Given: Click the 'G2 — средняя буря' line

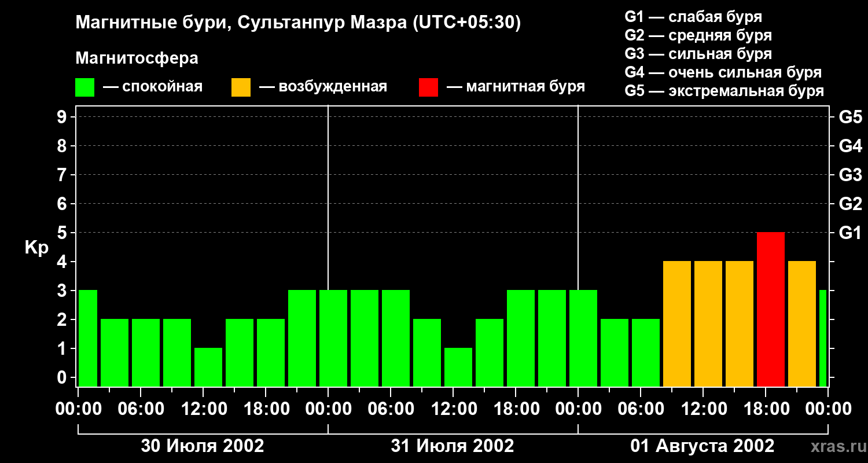Looking at the screenshot, I should point(698,35).
